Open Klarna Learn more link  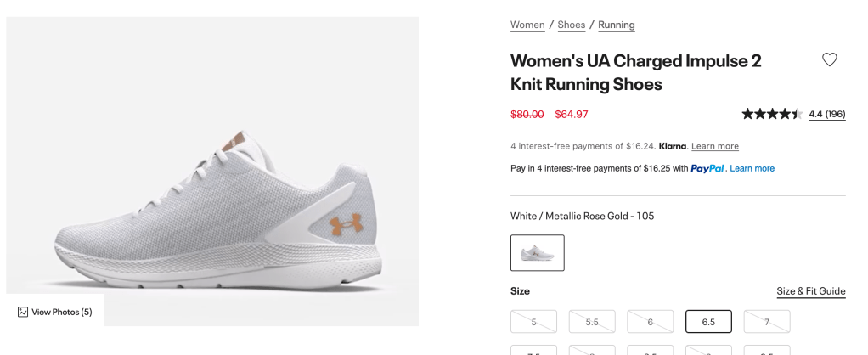715,146
